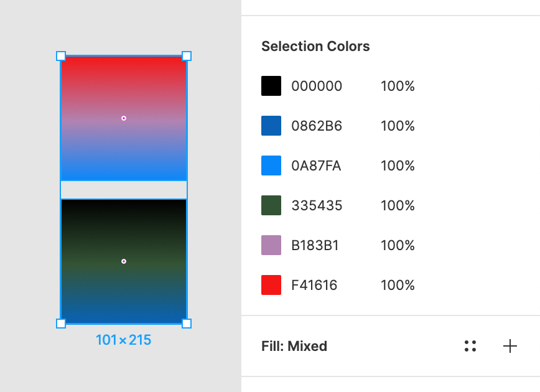
Task: Open the bright blue 0A87FA swatch
Action: click(x=271, y=166)
